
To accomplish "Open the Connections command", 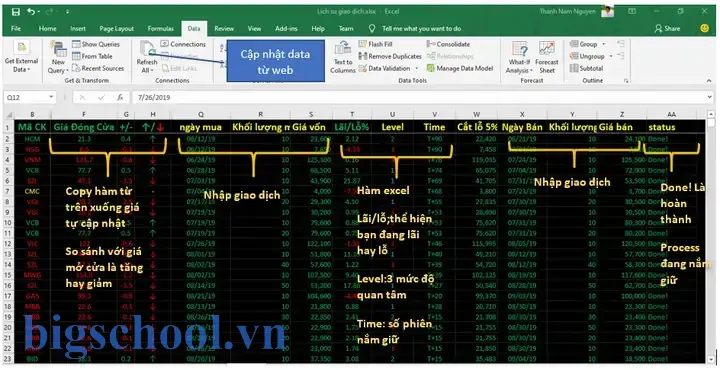I will [x=183, y=44].
